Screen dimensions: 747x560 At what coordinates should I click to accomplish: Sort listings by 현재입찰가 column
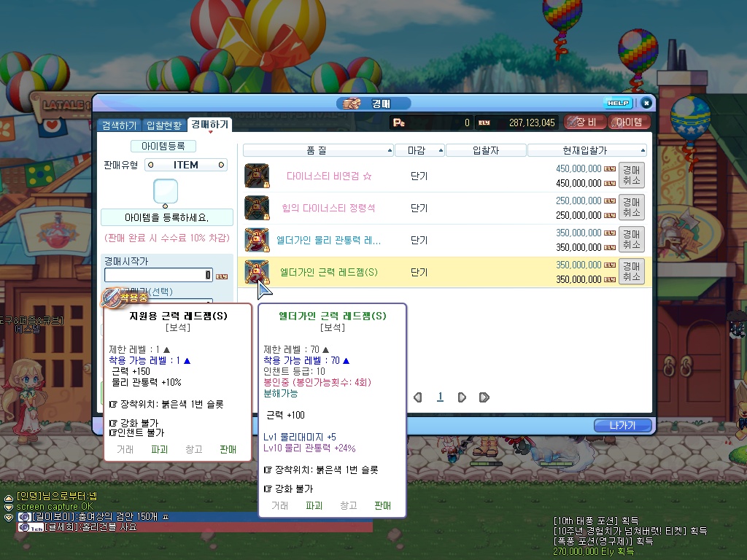(x=586, y=151)
